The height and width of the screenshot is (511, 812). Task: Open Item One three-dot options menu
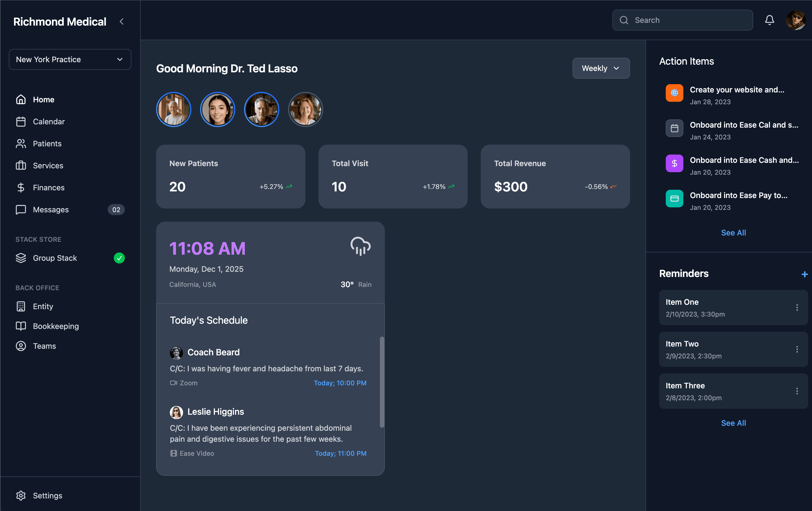pos(797,307)
